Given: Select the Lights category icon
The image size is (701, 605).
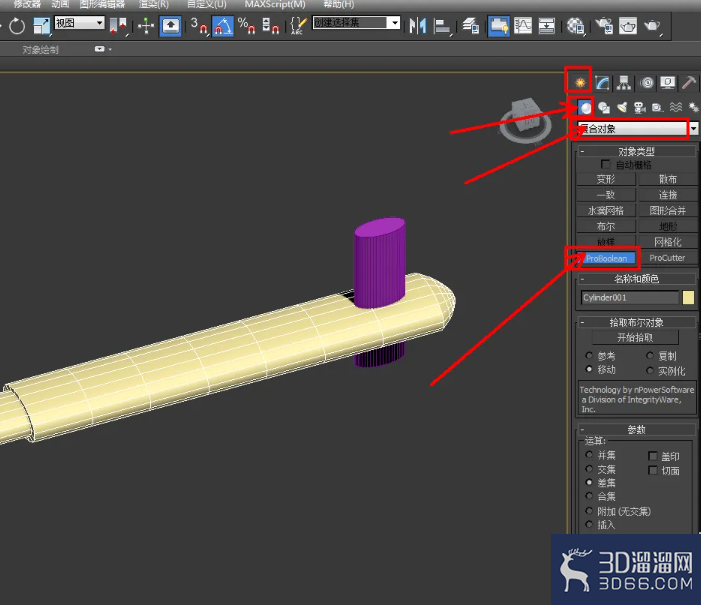Looking at the screenshot, I should (x=622, y=107).
